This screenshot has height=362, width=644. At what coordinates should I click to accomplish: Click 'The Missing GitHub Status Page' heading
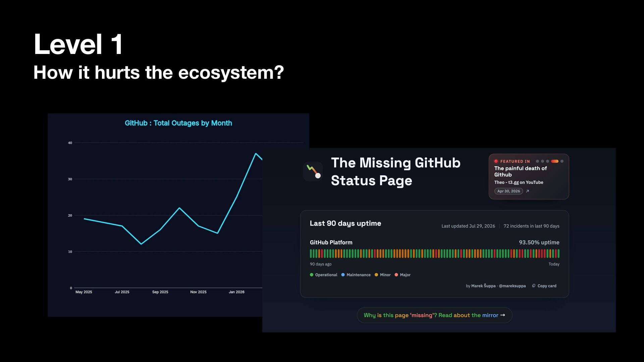tap(395, 172)
